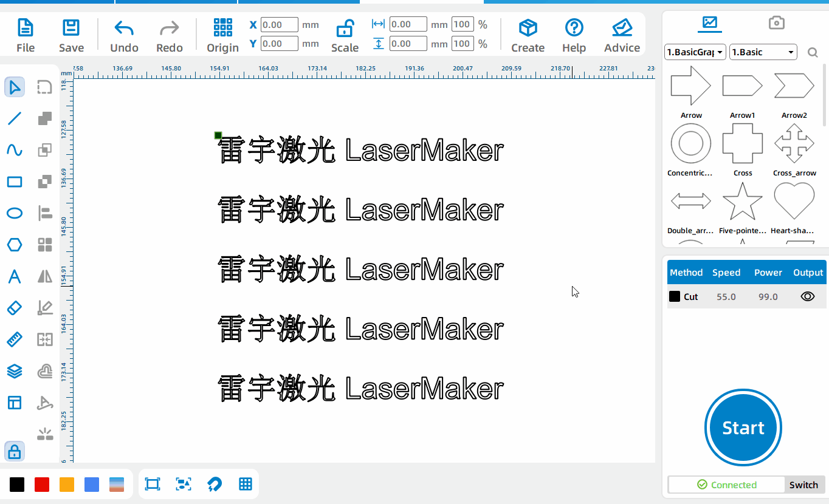Click the Create icon in toolbar
The image size is (829, 504).
528,35
